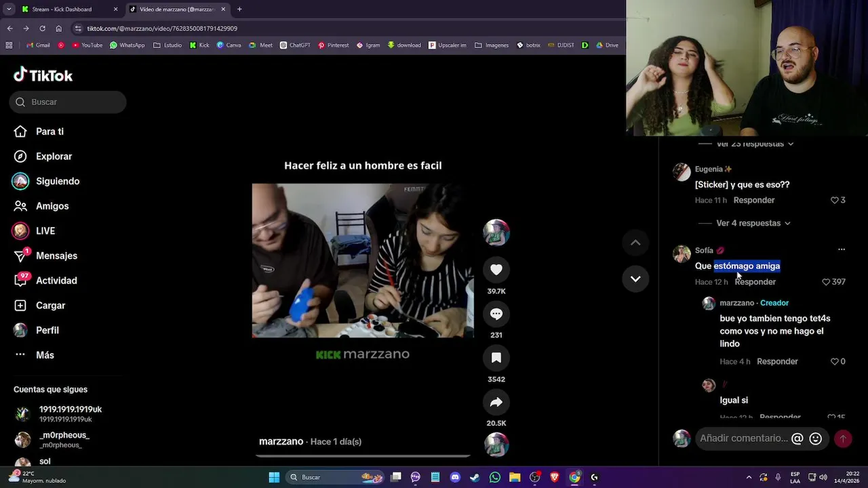868x488 pixels.
Task: Open comments via the speech bubble icon
Action: [496, 314]
